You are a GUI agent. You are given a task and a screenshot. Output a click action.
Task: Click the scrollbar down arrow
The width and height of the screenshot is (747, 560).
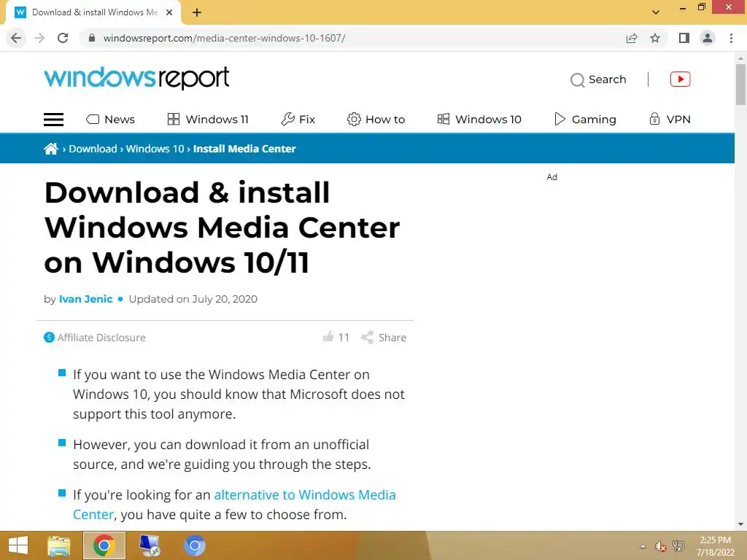click(x=740, y=524)
